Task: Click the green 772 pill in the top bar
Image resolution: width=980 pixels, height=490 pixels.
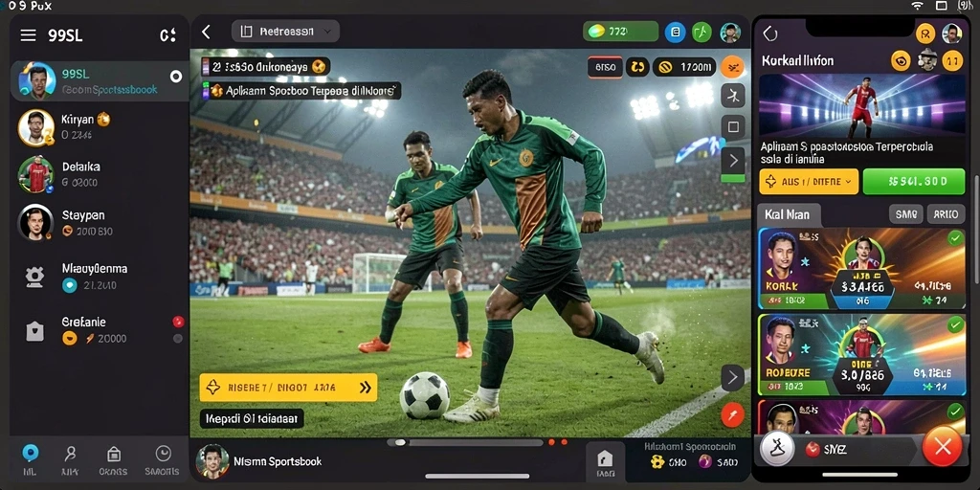Action: pyautogui.click(x=620, y=32)
